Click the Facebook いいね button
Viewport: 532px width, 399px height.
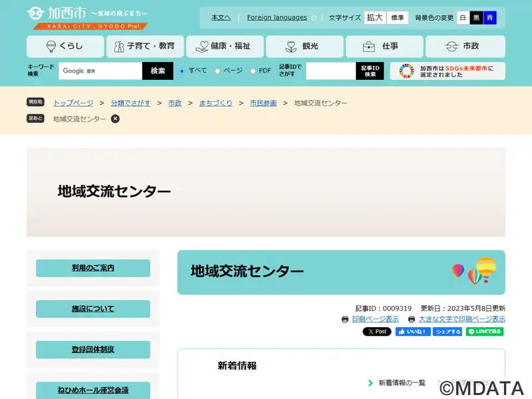(x=412, y=332)
